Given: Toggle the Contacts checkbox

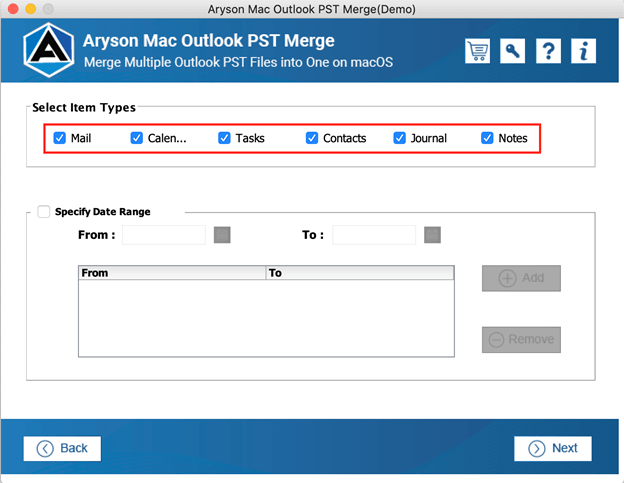Looking at the screenshot, I should coord(312,138).
